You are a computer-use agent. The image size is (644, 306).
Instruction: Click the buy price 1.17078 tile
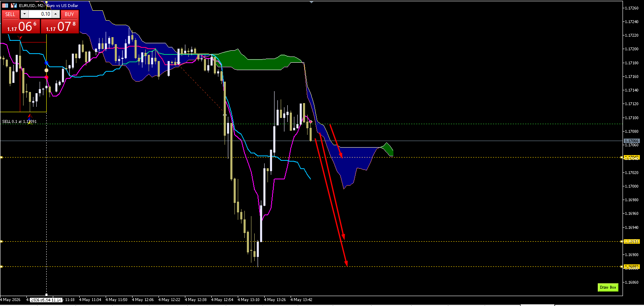(x=60, y=26)
